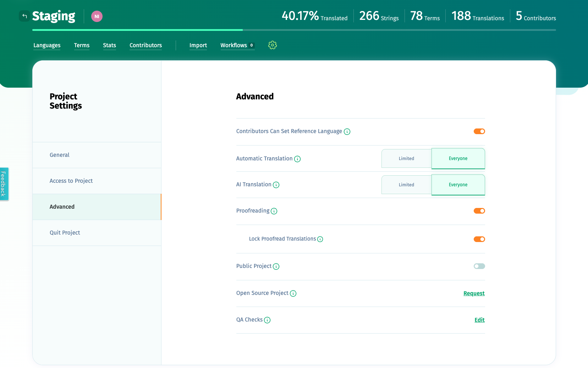The height and width of the screenshot is (368, 588).
Task: Click the Lock Proofread Translations info icon
Action: point(320,239)
